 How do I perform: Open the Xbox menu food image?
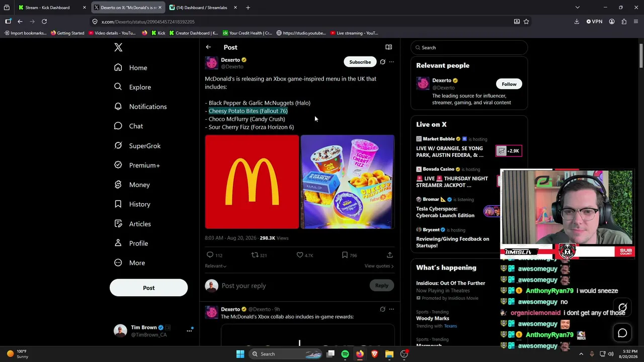coord(348,182)
